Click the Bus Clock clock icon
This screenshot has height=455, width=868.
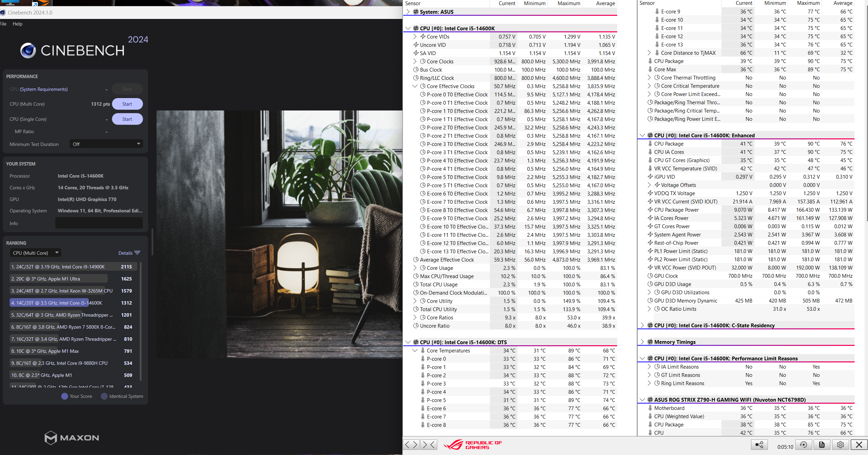tap(416, 70)
